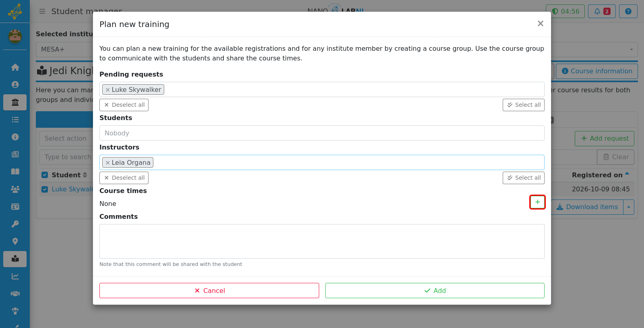Image resolution: width=644 pixels, height=328 pixels.
Task: Click the notifications bell with badge 2
Action: 602,11
